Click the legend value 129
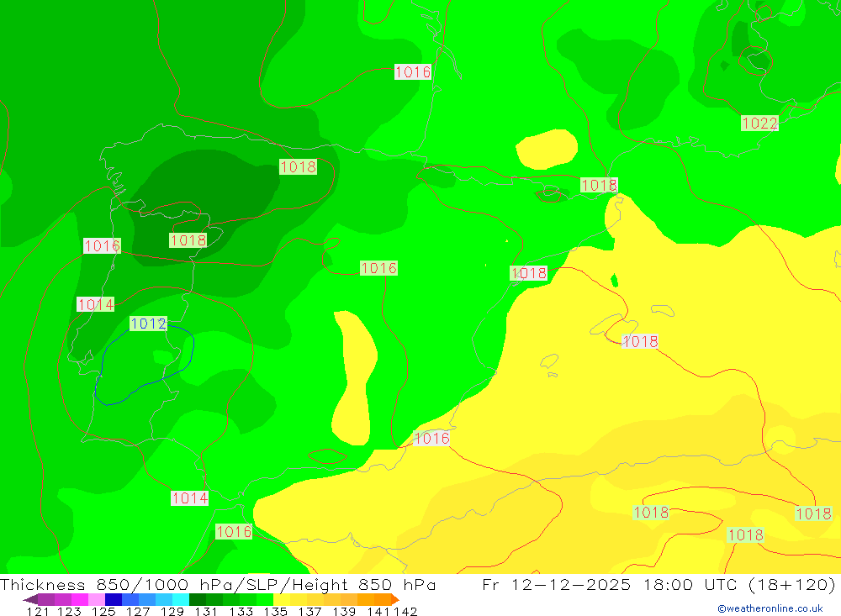This screenshot has height=616, width=841. click(172, 611)
